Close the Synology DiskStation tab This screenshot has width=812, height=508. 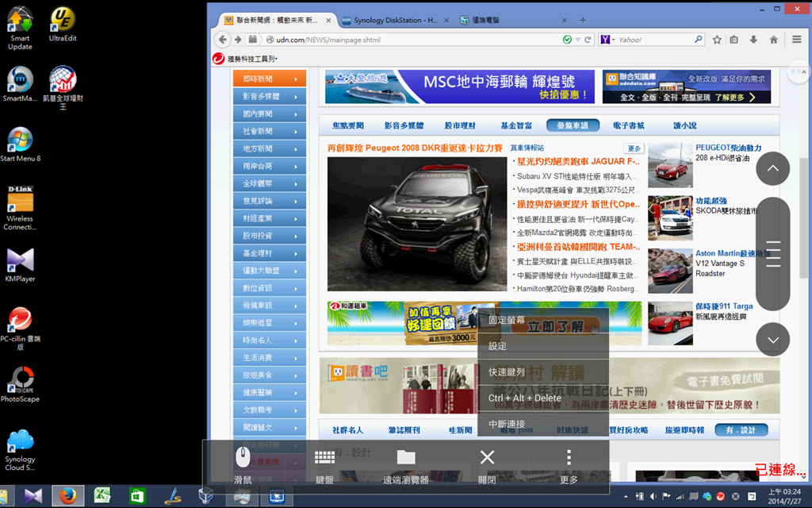click(x=447, y=20)
